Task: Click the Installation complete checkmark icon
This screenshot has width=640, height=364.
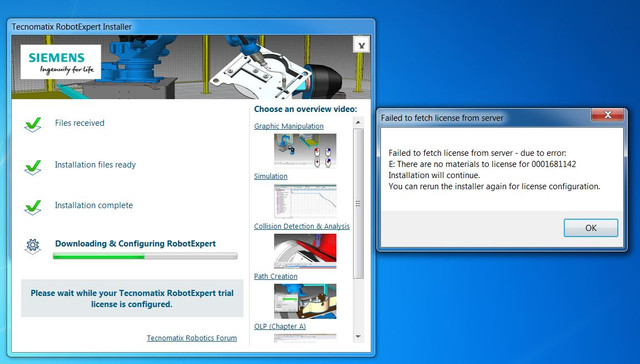Action: [x=33, y=207]
